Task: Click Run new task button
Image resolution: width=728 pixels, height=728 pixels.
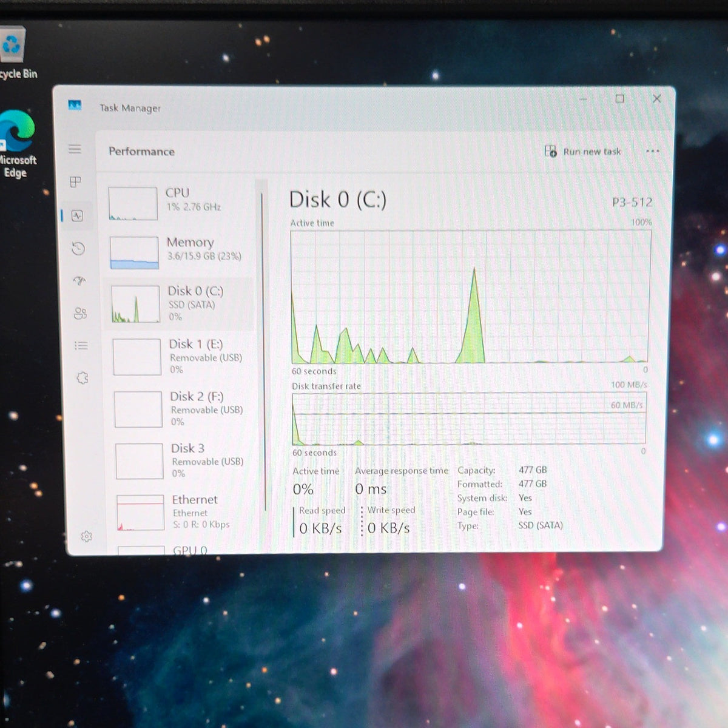Action: [582, 152]
